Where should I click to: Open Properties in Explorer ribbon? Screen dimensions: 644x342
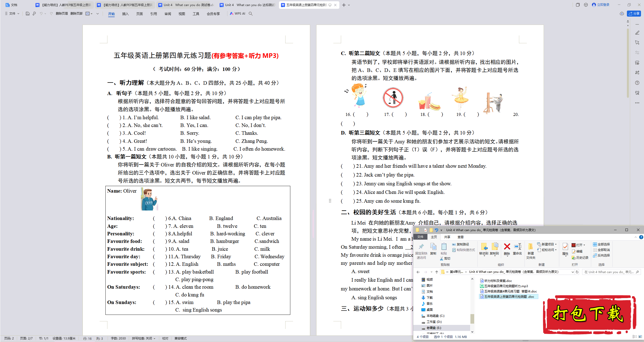pos(565,249)
